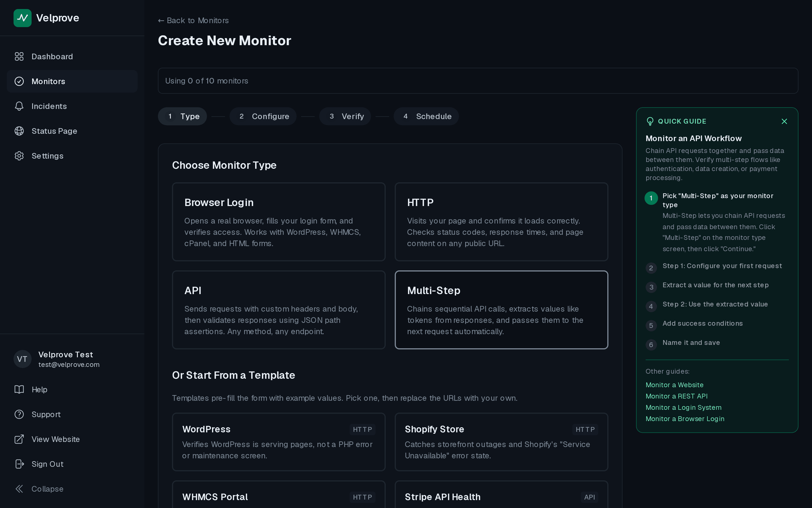Viewport: 812px width, 508px height.
Task: Click the HTTP badge on Shopify Store template
Action: [585, 429]
